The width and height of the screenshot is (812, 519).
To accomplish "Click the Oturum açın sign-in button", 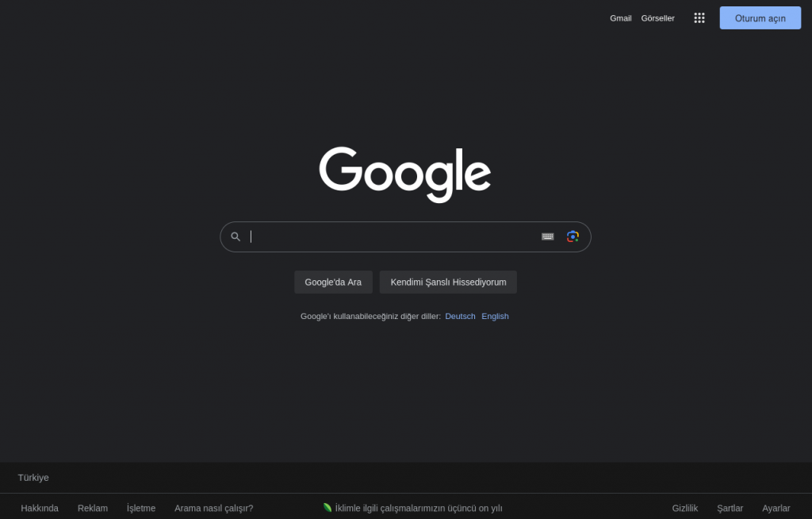I will (x=760, y=18).
